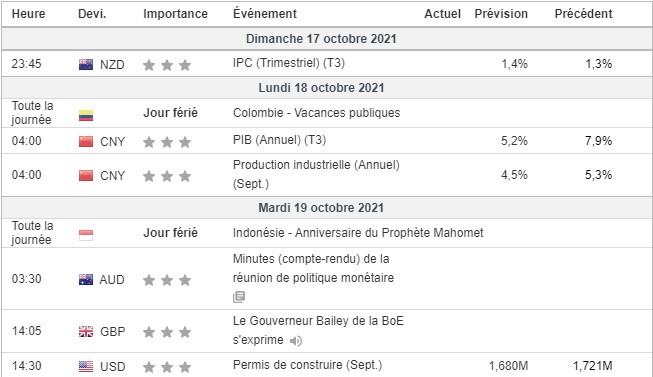Click the UK flag next to GBP
Image resolution: width=653 pixels, height=377 pixels.
tap(86, 332)
